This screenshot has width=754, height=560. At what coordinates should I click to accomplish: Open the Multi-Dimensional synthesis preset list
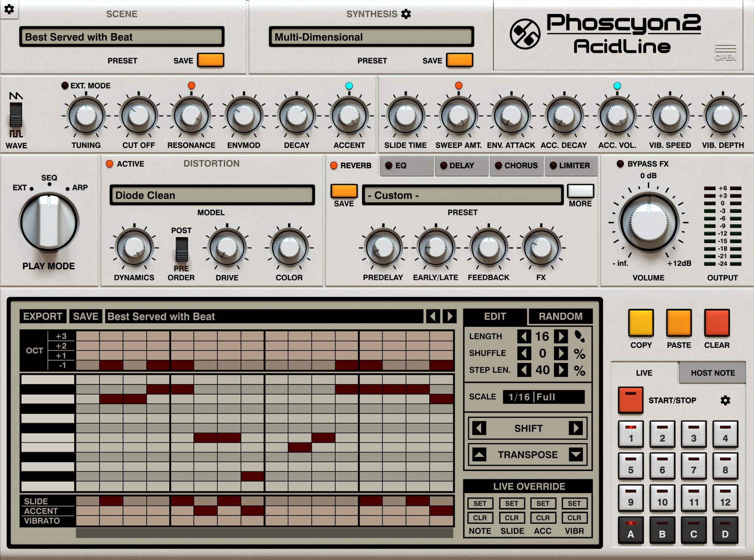(x=371, y=37)
